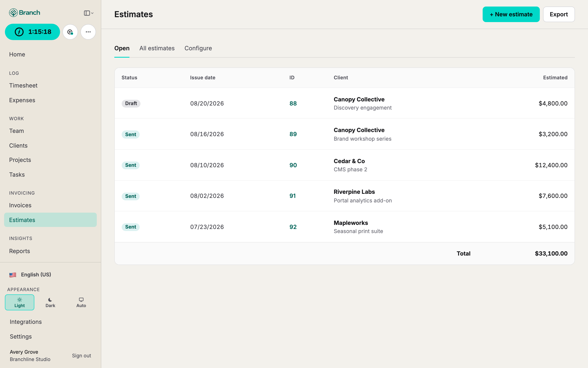Screen dimensions: 588x368
Task: Create a new estimate
Action: pos(511,14)
